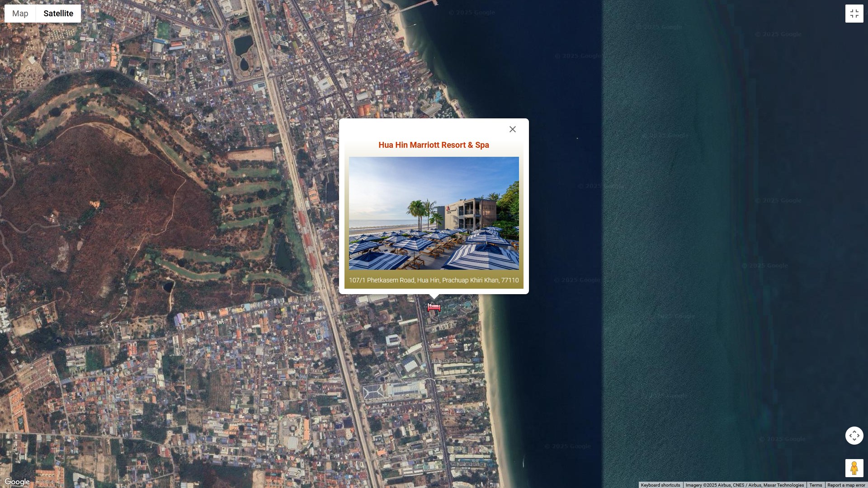Switch to the Map view tab
The image size is (868, 488).
(20, 14)
